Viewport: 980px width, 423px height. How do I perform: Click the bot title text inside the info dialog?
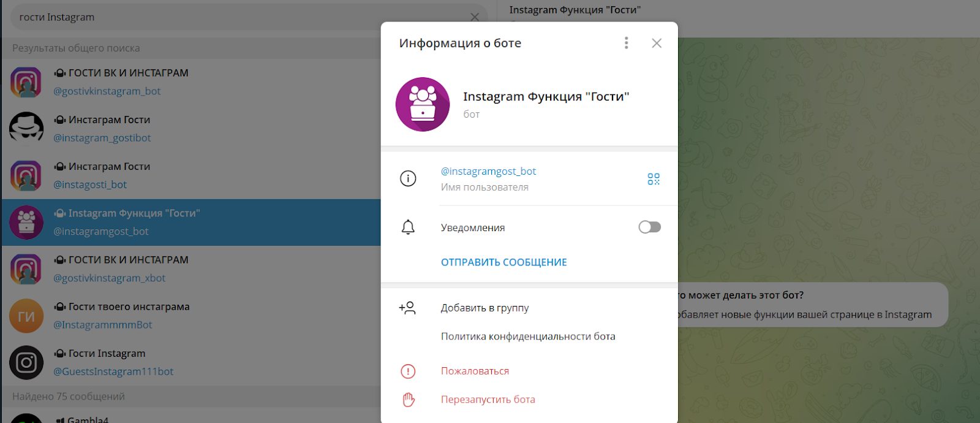click(x=546, y=96)
